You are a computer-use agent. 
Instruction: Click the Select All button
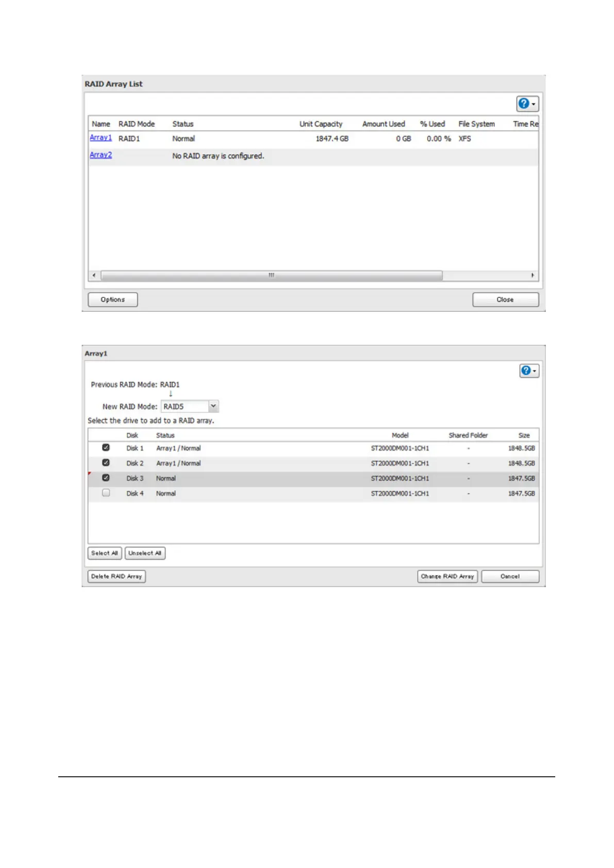pos(105,553)
